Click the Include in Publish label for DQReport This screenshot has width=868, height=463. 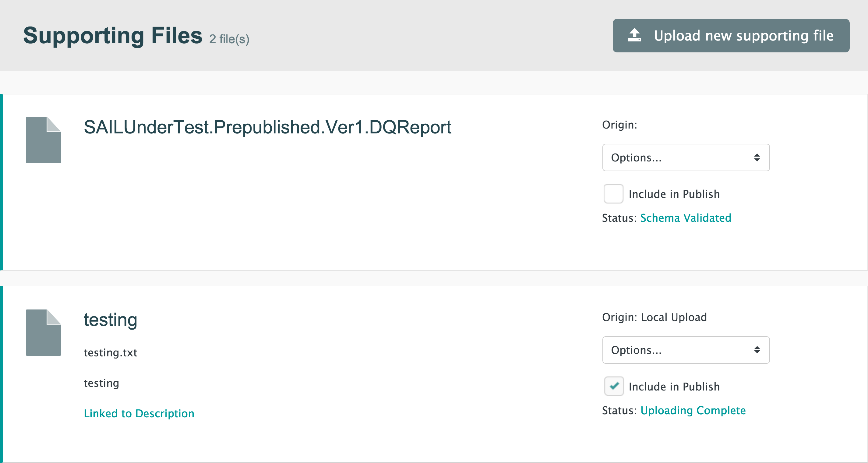click(674, 194)
